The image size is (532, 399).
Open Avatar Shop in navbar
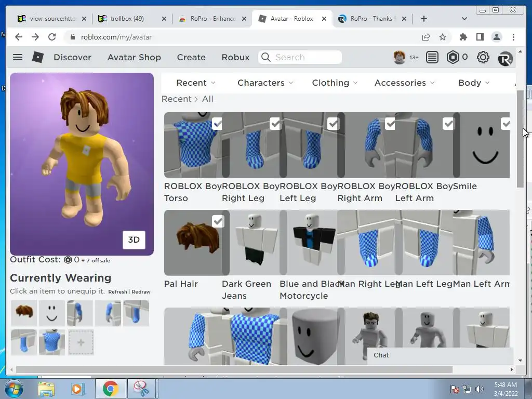pos(135,57)
